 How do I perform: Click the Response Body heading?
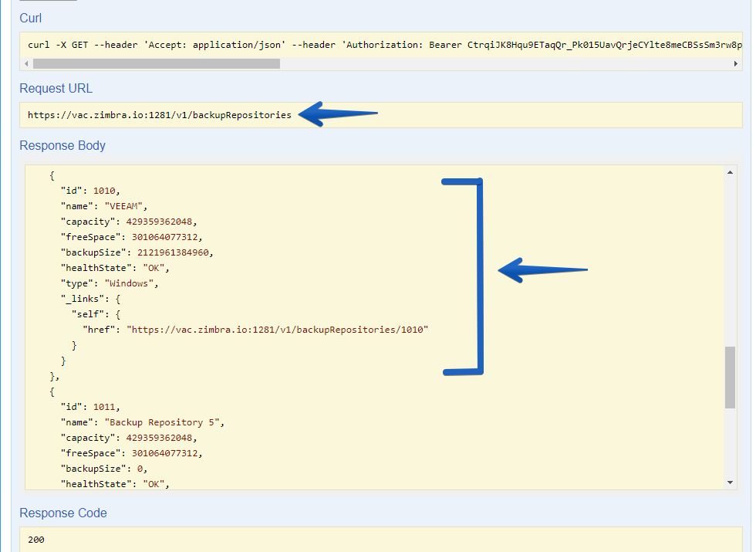[62, 145]
